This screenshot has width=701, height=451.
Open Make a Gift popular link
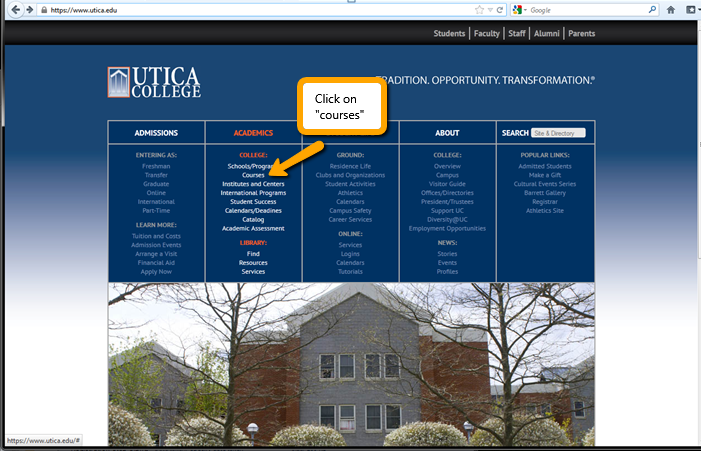[x=545, y=175]
